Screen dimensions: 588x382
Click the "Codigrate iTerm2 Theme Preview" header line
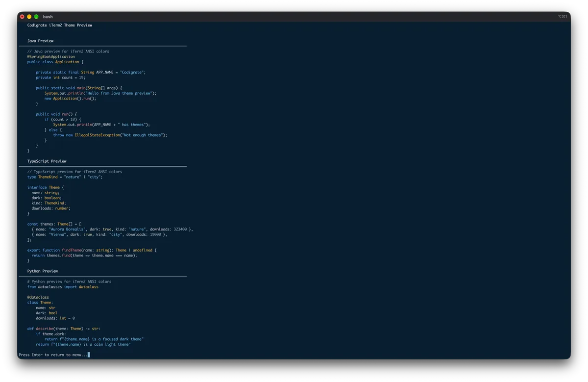coord(60,25)
